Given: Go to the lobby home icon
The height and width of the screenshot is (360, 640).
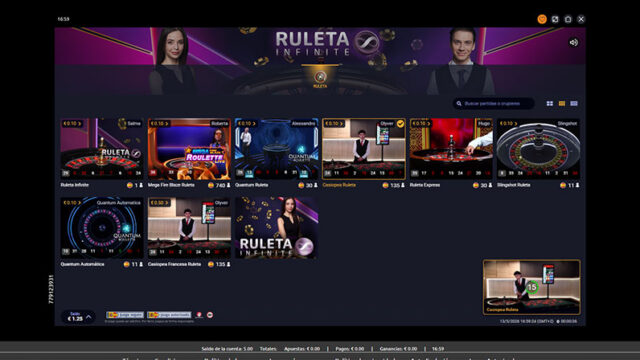Looking at the screenshot, I should [x=568, y=19].
